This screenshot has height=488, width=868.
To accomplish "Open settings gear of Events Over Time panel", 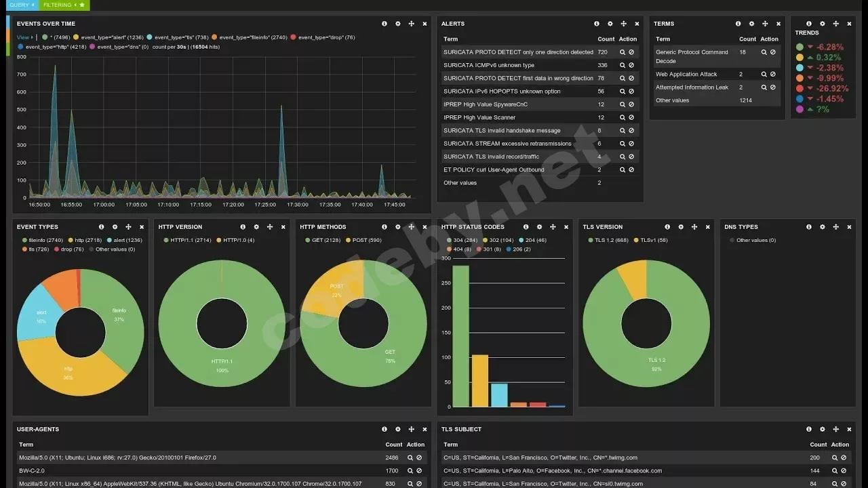I will tap(398, 24).
